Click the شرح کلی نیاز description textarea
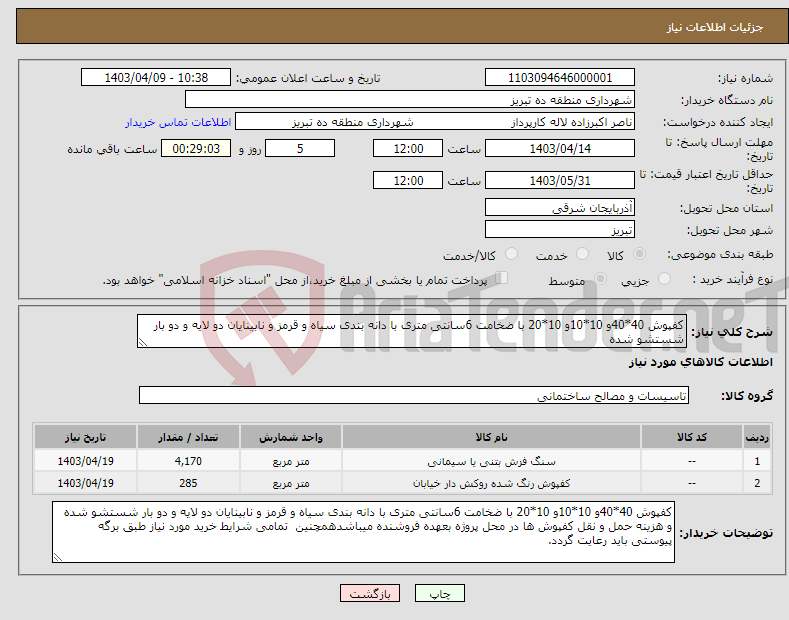Image resolution: width=789 pixels, height=620 pixels. pyautogui.click(x=412, y=331)
